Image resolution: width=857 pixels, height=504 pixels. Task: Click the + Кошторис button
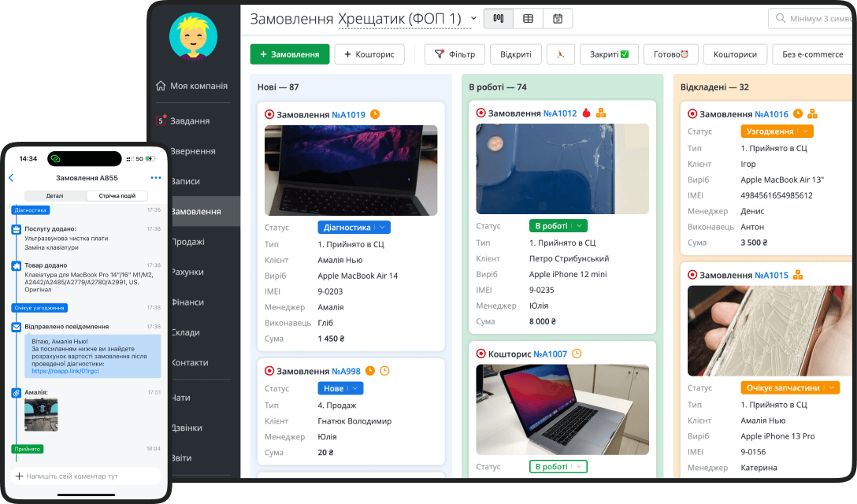click(x=369, y=54)
